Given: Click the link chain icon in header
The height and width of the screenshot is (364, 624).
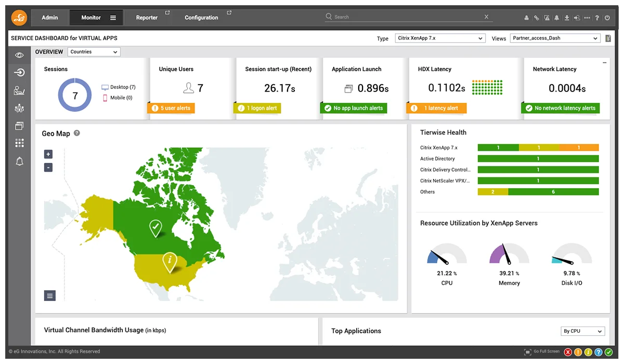Looking at the screenshot, I should click(537, 18).
